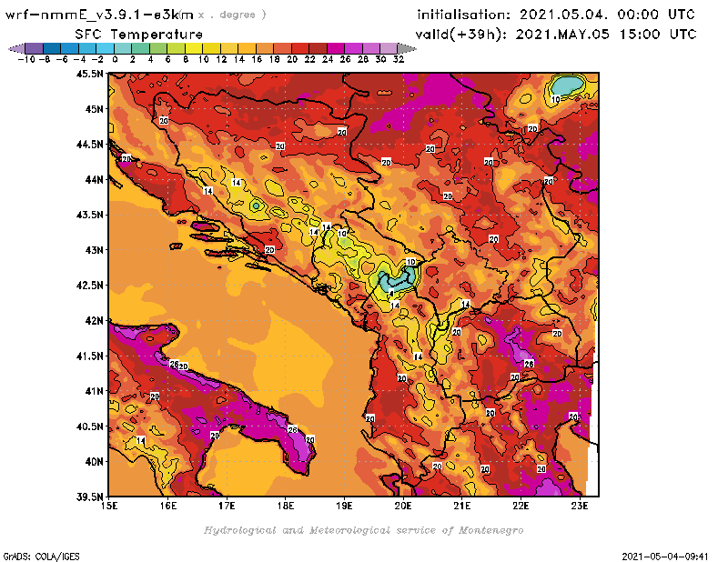This screenshot has width=728, height=562.
Task: Pick the red 20 to 22 colorbar swatch
Action: (x=300, y=48)
